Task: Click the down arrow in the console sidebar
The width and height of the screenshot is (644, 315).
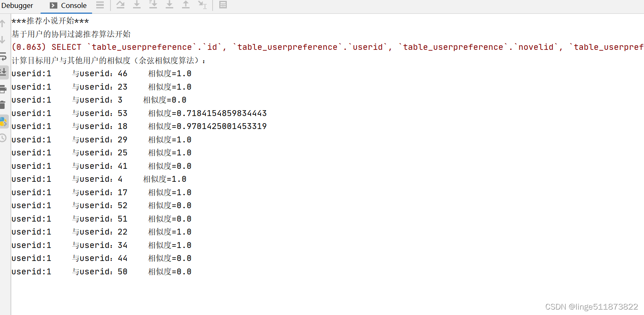Action: [x=3, y=40]
